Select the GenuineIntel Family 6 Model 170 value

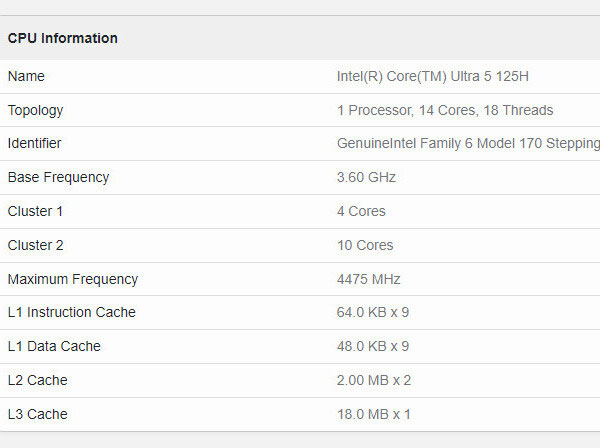[x=468, y=143]
